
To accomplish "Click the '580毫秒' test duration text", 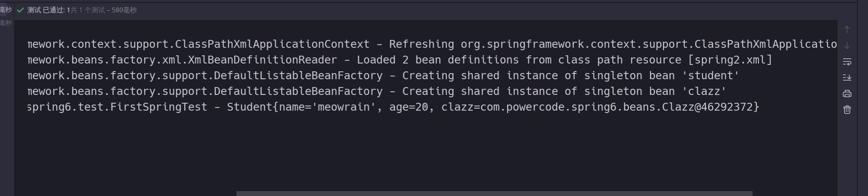I will [124, 10].
